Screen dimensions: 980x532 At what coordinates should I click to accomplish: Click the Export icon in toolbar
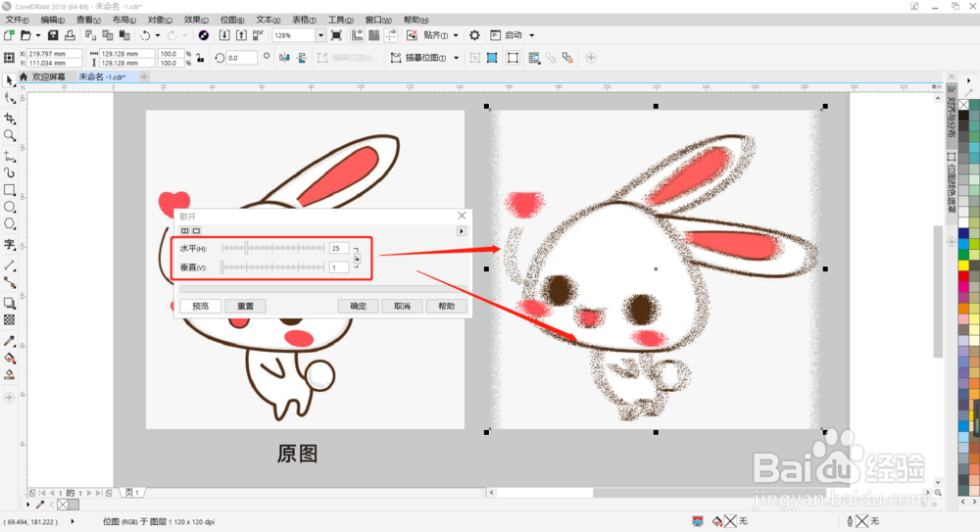241,35
